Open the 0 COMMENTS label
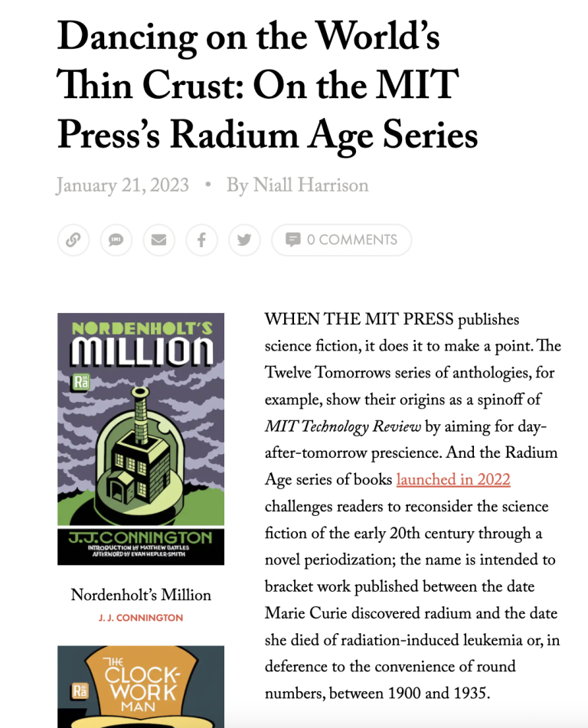This screenshot has width=588, height=728. click(352, 240)
